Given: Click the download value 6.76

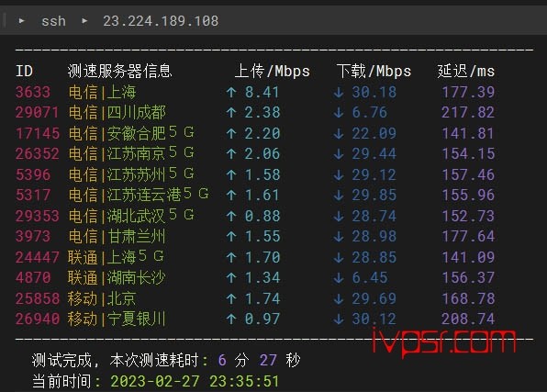Looking at the screenshot, I should pyautogui.click(x=370, y=112).
